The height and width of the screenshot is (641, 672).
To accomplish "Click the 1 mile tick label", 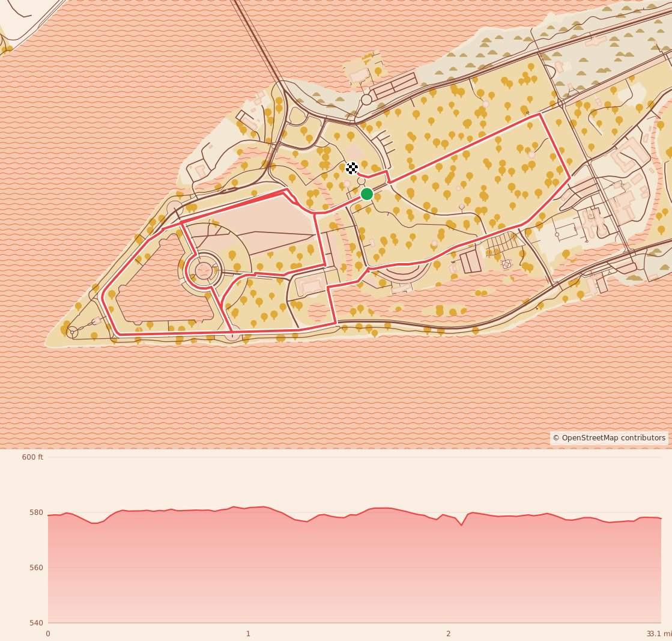I will pyautogui.click(x=248, y=634).
